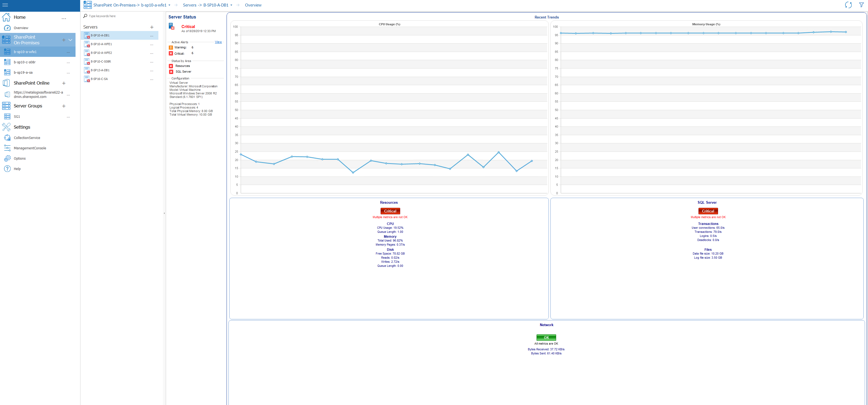This screenshot has height=405, width=868.
Task: Click the Options gear icon
Action: (7, 158)
